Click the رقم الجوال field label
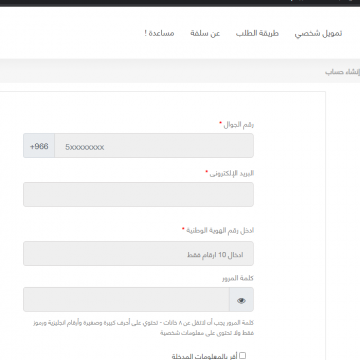360x360 pixels. tap(239, 125)
